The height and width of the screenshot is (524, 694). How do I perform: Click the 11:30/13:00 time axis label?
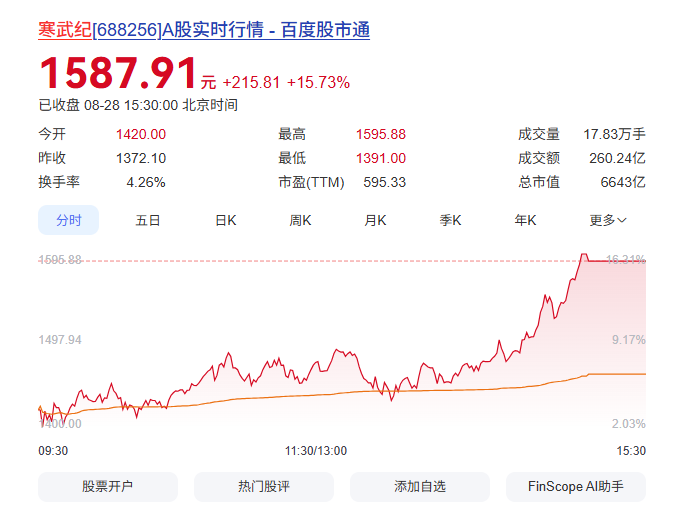tap(316, 451)
